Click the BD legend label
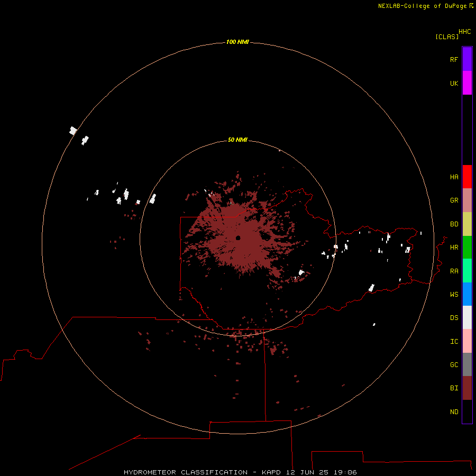The image size is (476, 476). click(454, 224)
